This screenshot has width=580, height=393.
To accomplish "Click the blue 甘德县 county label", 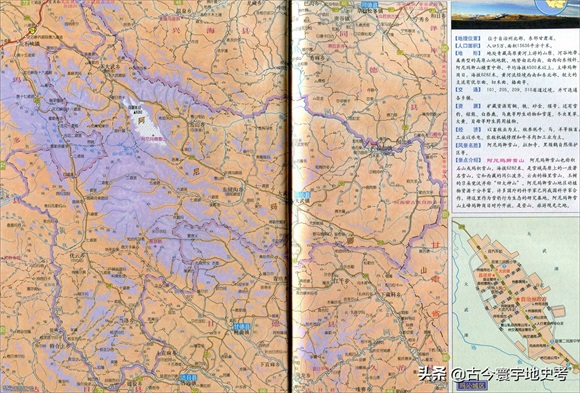I will click(242, 327).
